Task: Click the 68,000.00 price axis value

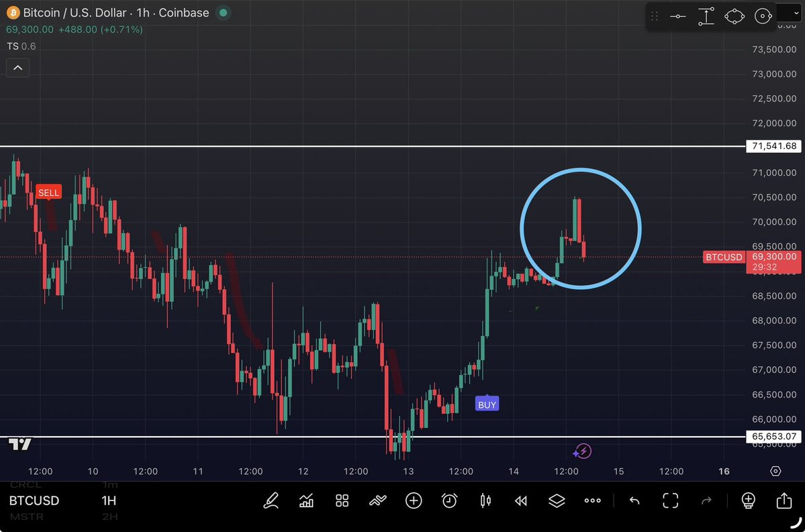Action: click(774, 321)
